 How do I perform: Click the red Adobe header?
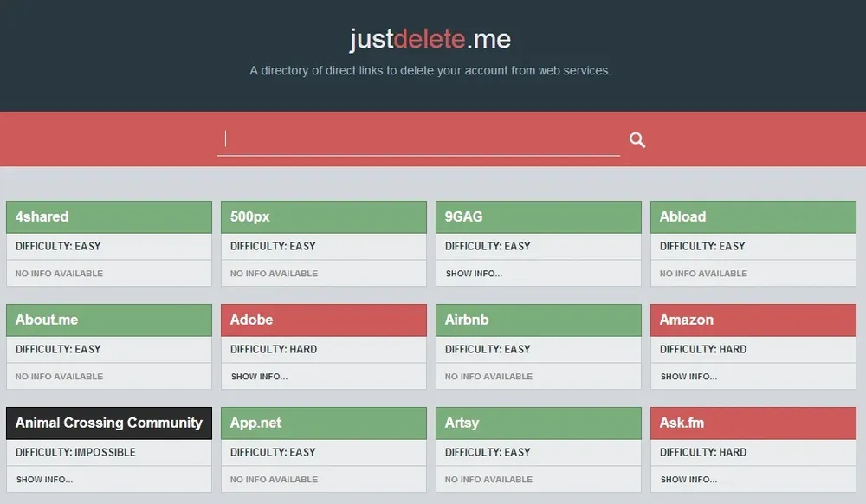point(323,320)
